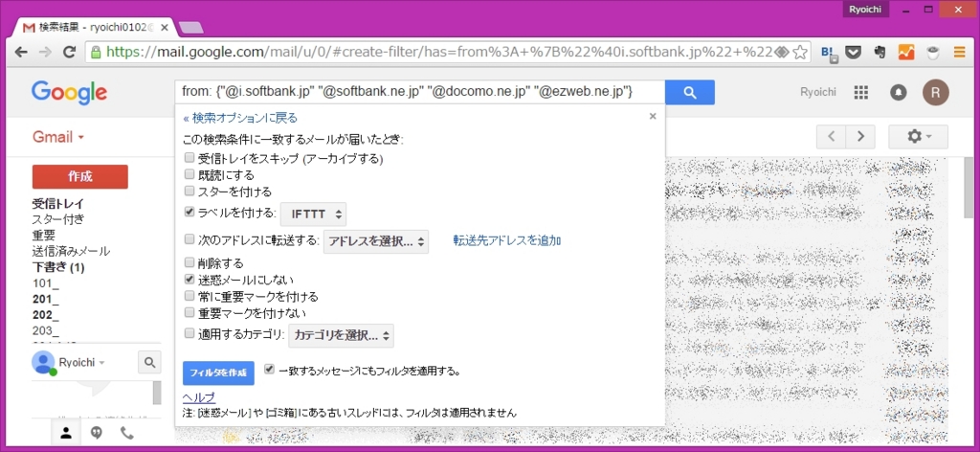Open the Google apps grid
This screenshot has width=980, height=452.
click(860, 93)
